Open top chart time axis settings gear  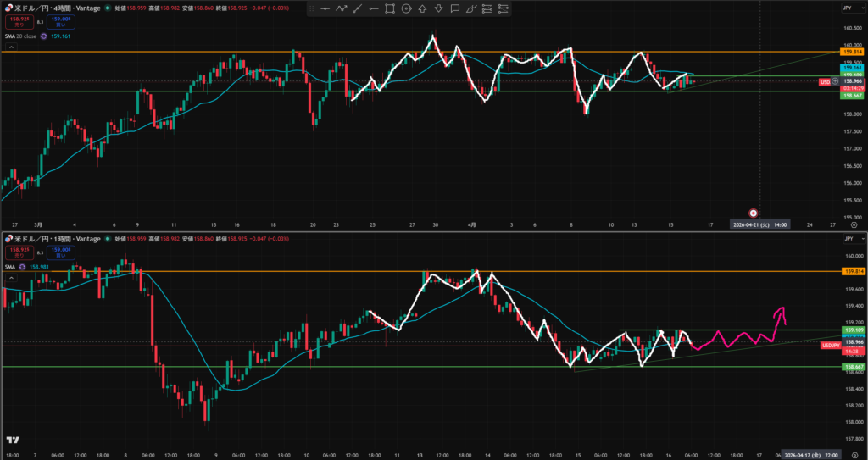tap(854, 225)
